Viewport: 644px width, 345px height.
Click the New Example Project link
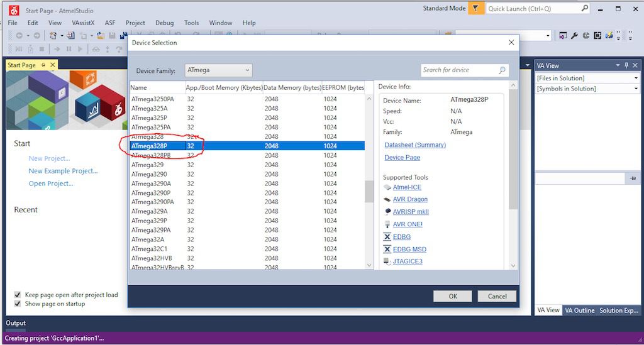[64, 171]
